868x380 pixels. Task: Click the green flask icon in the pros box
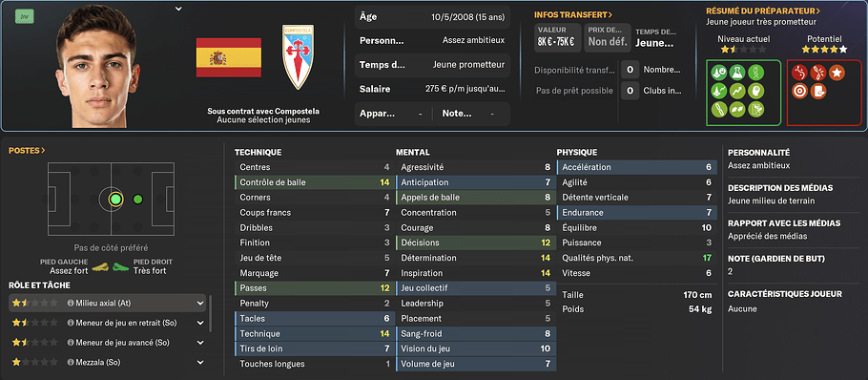(736, 72)
